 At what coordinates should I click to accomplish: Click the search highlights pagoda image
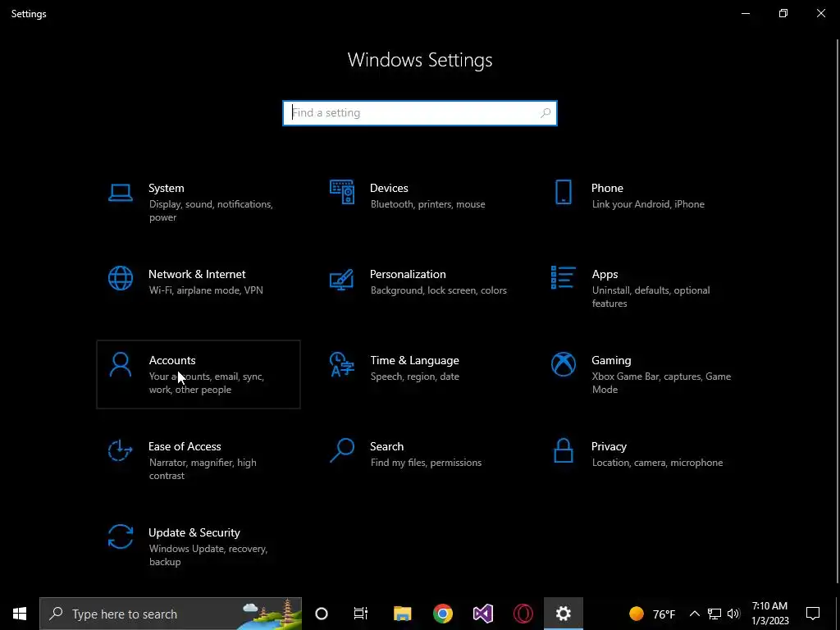click(271, 614)
